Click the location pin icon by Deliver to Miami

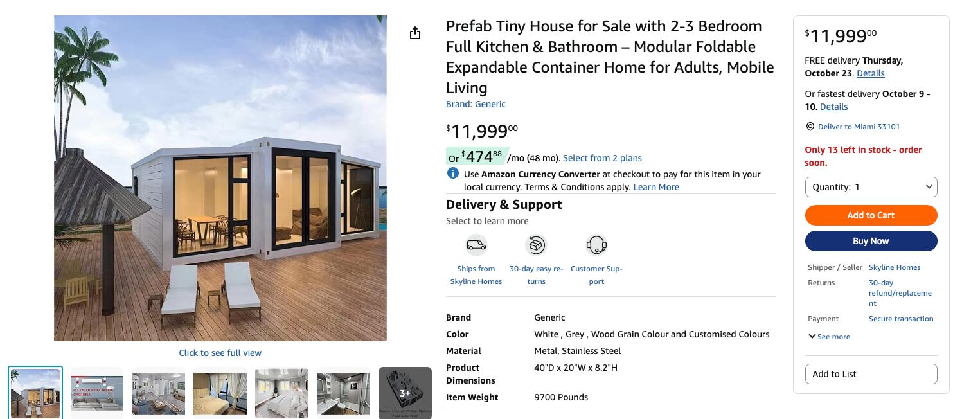[810, 127]
